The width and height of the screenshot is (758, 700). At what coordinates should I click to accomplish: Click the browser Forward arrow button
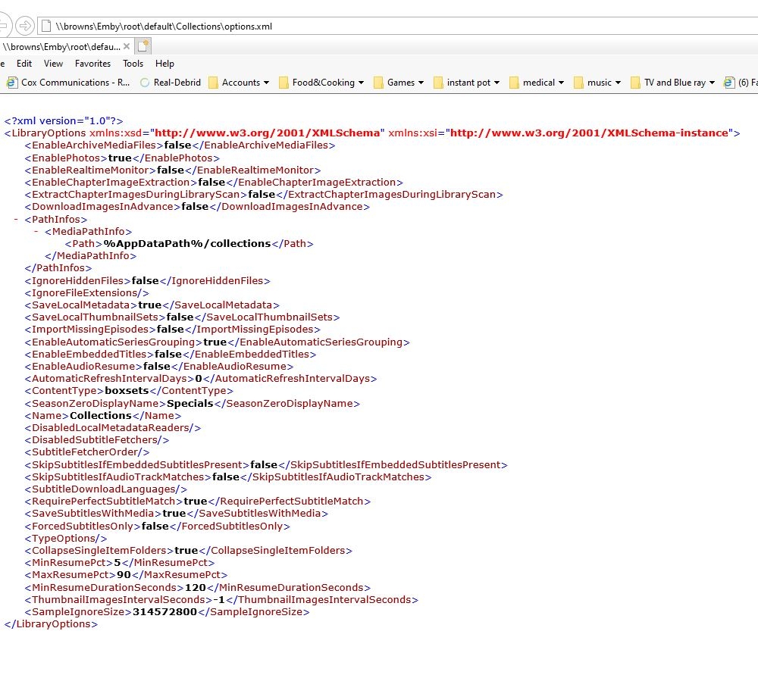click(x=25, y=26)
